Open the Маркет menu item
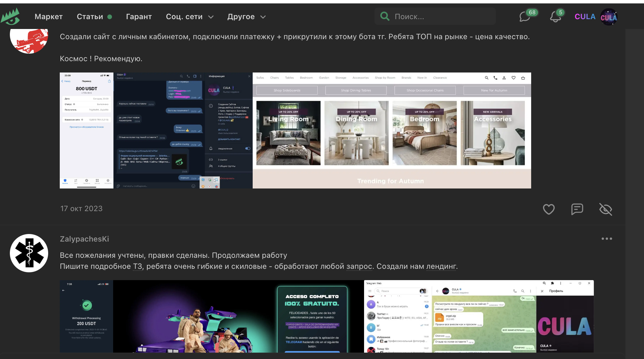This screenshot has height=359, width=644. click(x=49, y=17)
